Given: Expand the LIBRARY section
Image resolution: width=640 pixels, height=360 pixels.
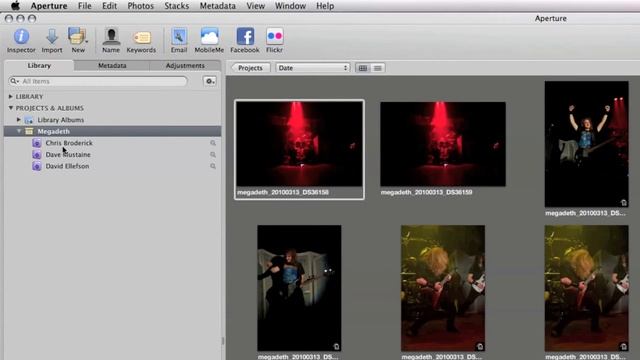Looking at the screenshot, I should pyautogui.click(x=11, y=97).
